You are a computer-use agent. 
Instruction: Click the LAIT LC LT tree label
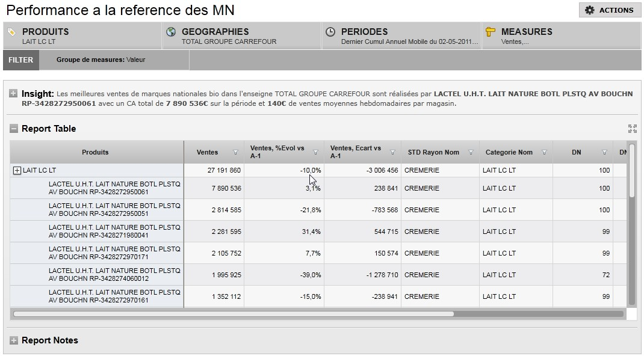40,170
